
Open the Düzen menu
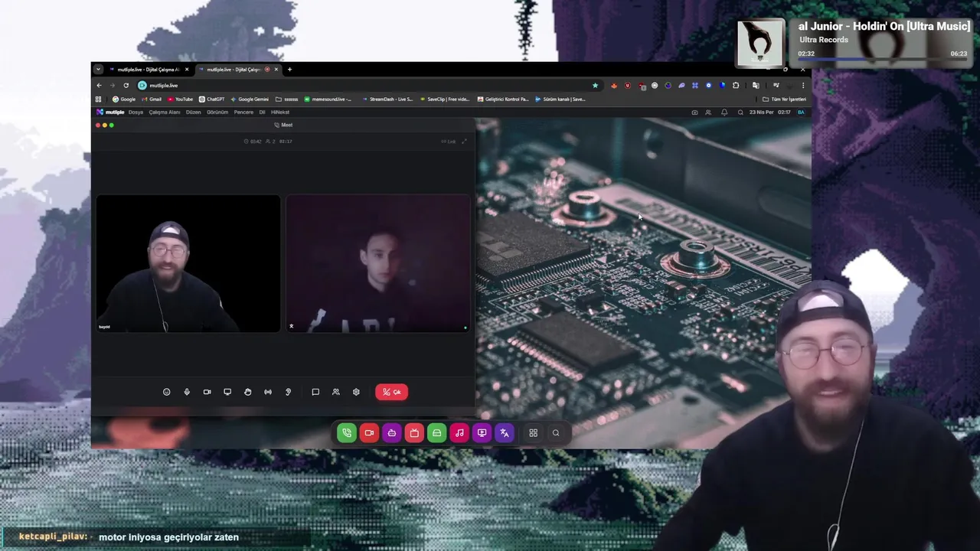pyautogui.click(x=194, y=112)
